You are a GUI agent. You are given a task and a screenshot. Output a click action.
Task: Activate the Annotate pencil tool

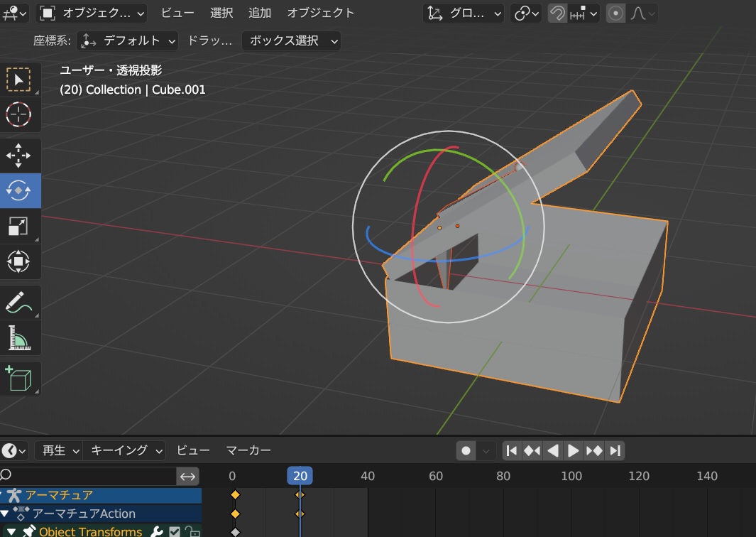pyautogui.click(x=18, y=303)
